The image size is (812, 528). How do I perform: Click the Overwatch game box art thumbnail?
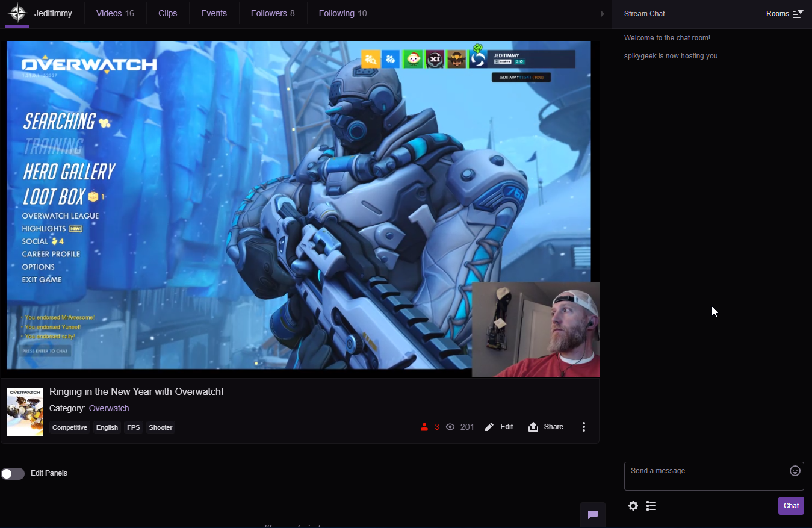25,412
